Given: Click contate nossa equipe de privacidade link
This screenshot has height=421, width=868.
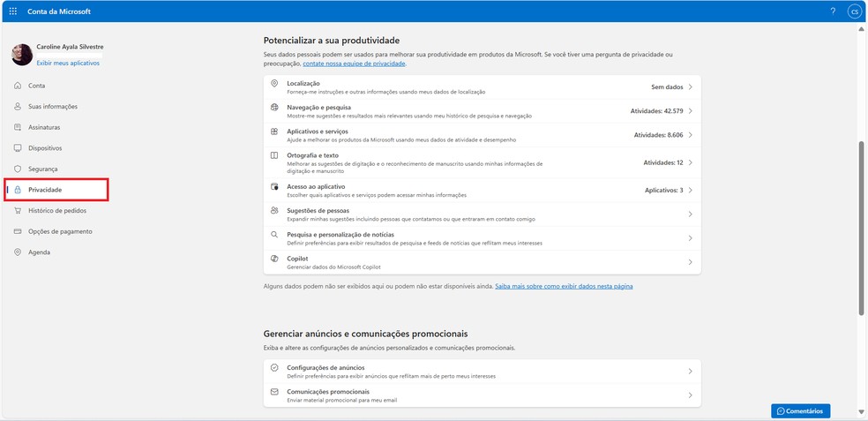Looking at the screenshot, I should coord(355,64).
